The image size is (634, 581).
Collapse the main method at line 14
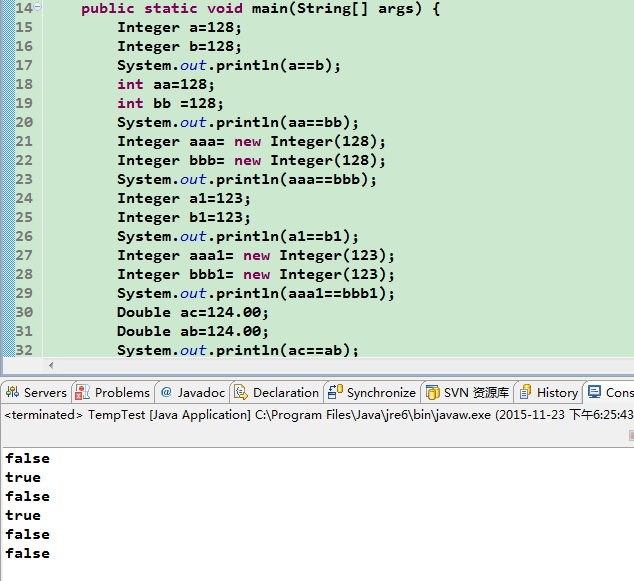coord(38,8)
